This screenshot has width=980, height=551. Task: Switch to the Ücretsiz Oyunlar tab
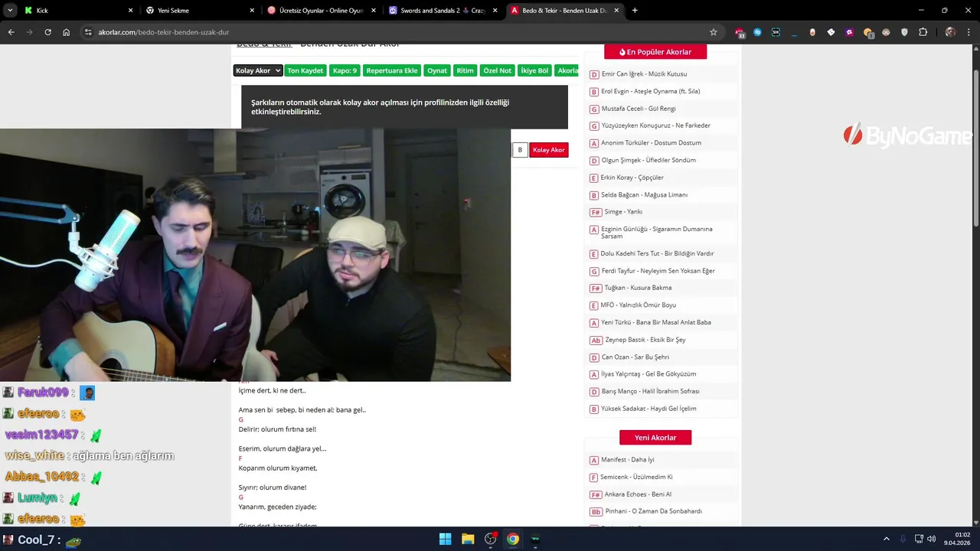pos(322,11)
